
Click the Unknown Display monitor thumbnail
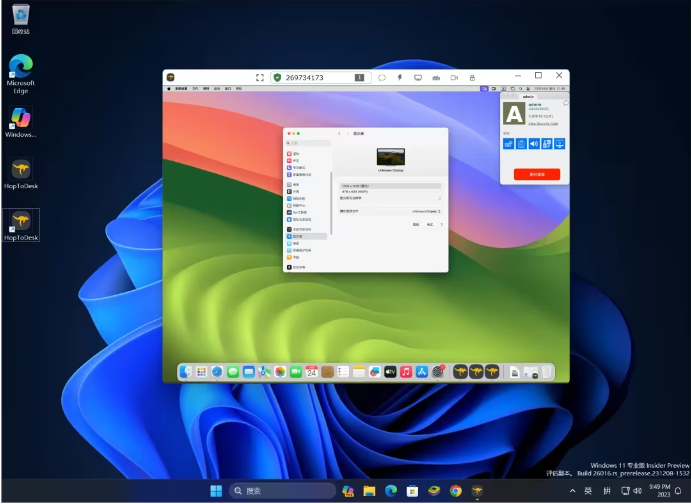click(x=390, y=157)
